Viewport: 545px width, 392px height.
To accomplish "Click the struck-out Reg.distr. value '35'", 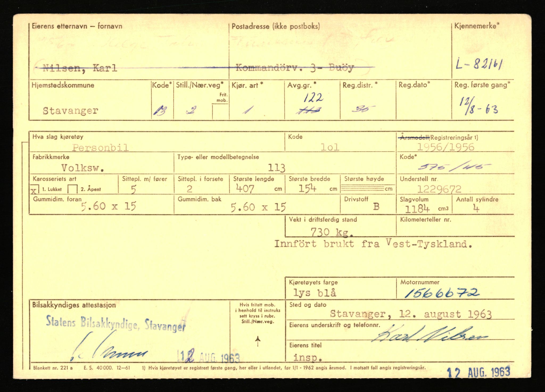I will (364, 109).
